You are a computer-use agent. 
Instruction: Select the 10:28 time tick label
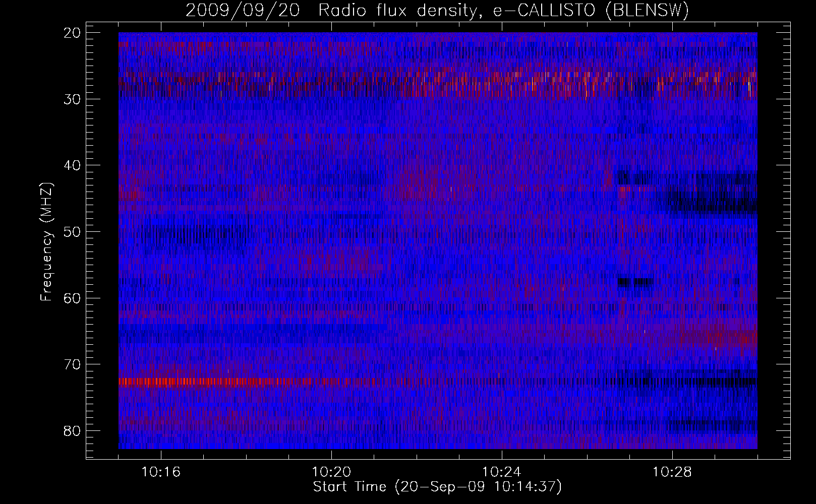coord(672,472)
